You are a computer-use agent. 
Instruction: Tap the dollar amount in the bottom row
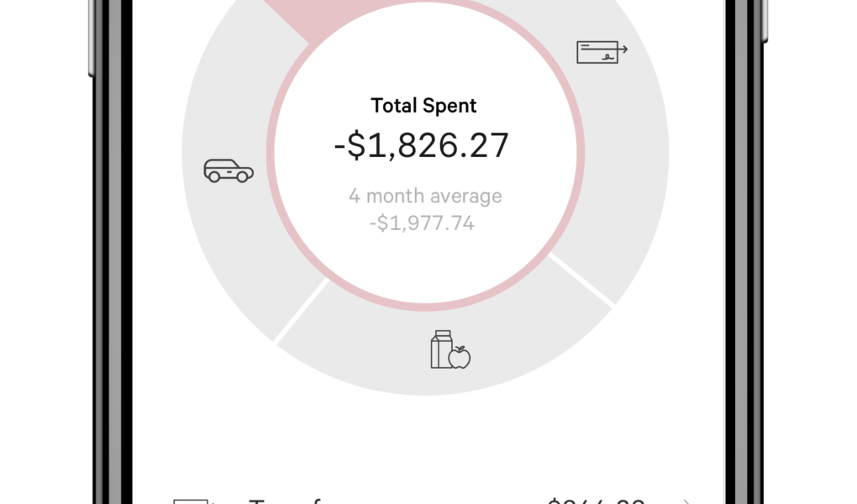coord(597,501)
